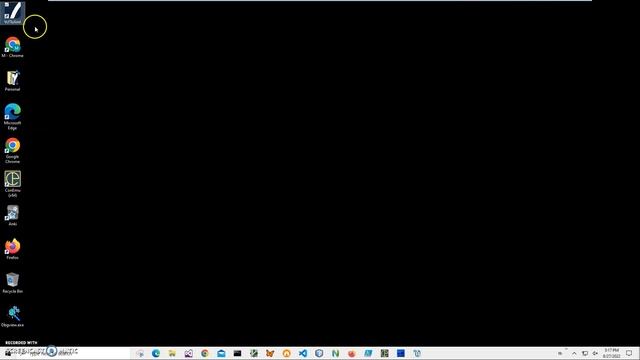
Task: Open the network status tray icon
Action: point(585,353)
